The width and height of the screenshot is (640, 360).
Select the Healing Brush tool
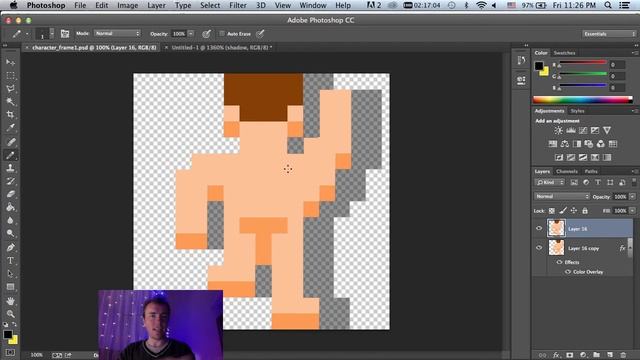11,142
